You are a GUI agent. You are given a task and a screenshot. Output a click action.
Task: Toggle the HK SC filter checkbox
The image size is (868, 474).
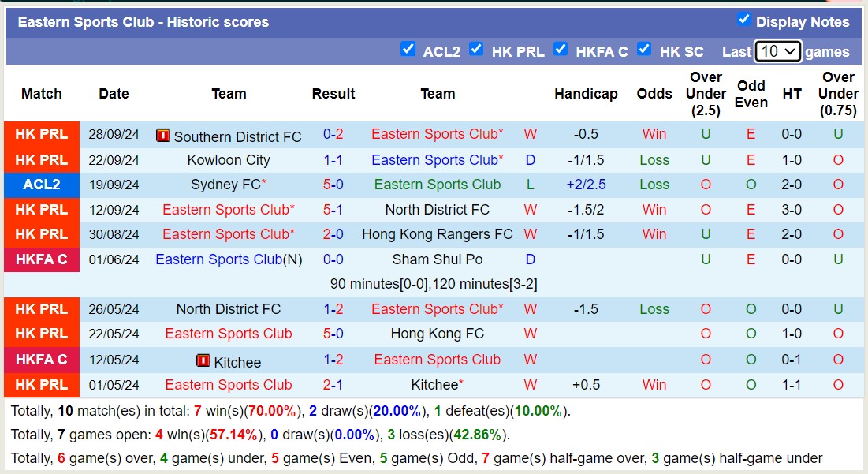coord(644,49)
